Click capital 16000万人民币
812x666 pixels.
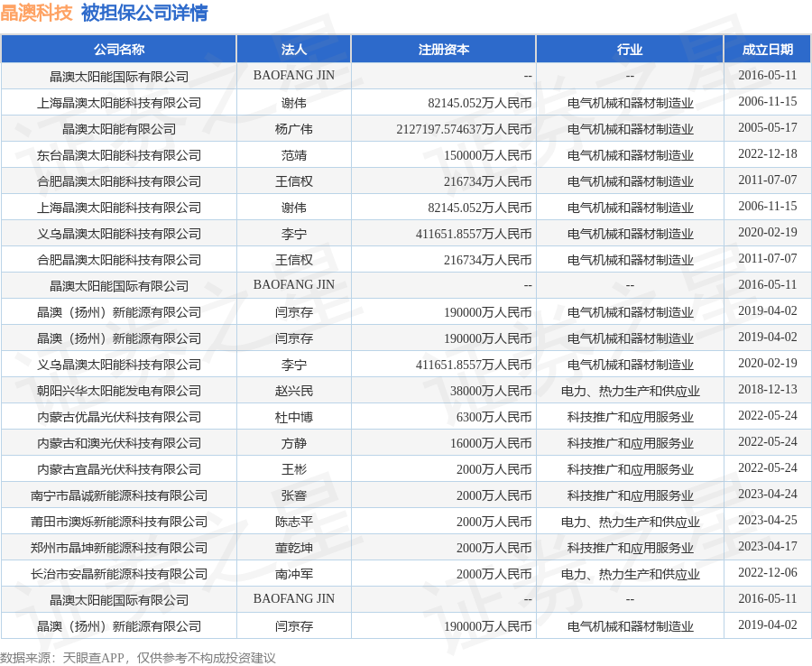tap(491, 443)
